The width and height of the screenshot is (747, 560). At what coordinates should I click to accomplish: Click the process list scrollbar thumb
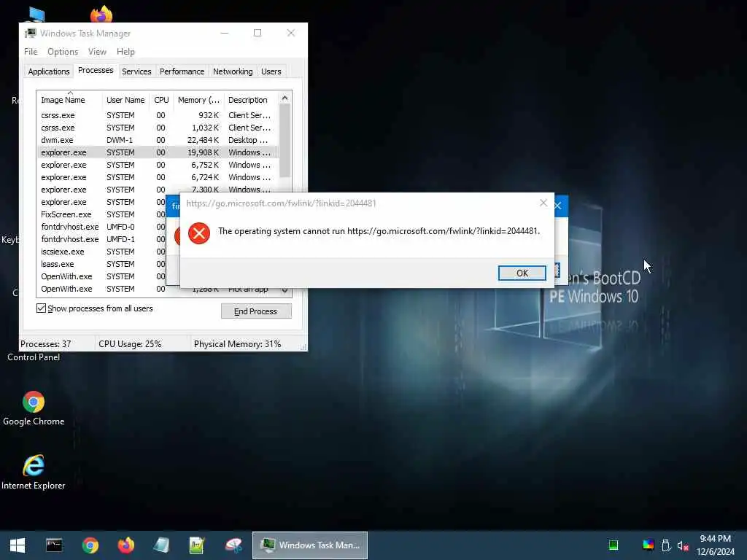[285, 141]
